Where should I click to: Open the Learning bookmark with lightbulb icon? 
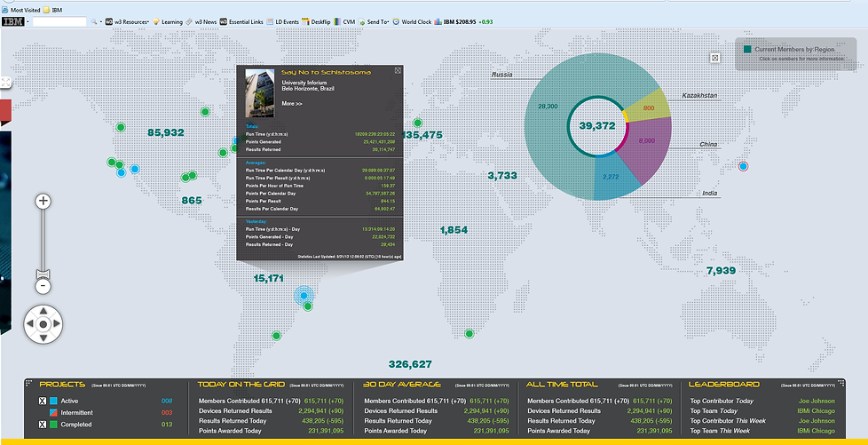point(169,21)
